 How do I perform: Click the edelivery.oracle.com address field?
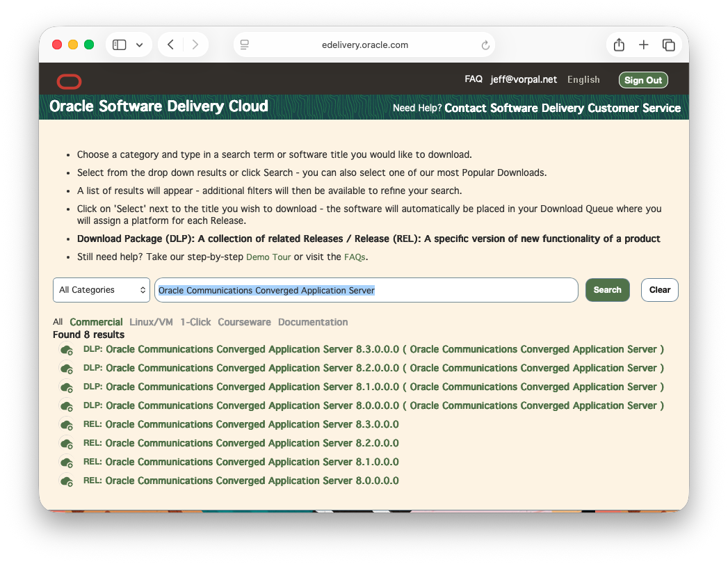tap(364, 45)
